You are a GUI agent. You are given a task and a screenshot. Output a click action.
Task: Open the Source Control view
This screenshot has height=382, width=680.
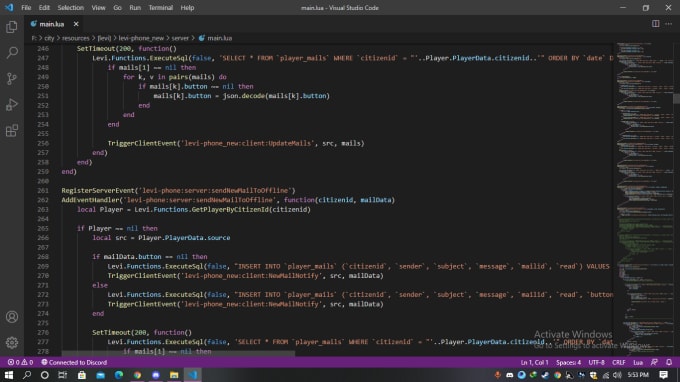12,78
